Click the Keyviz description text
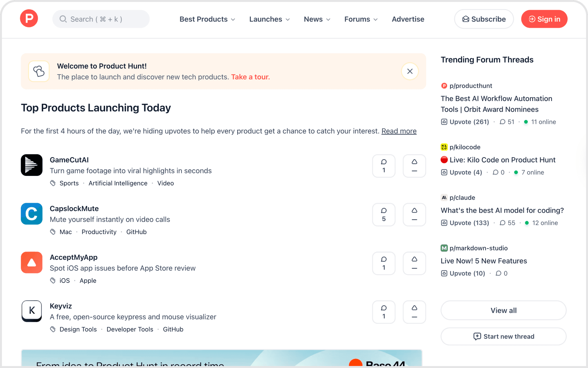The height and width of the screenshot is (368, 588). [x=133, y=317]
